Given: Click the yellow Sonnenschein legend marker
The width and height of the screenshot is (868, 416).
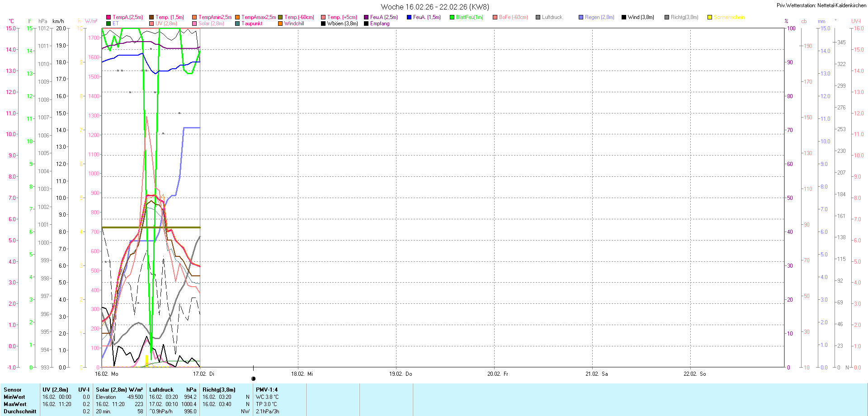Looking at the screenshot, I should (710, 17).
